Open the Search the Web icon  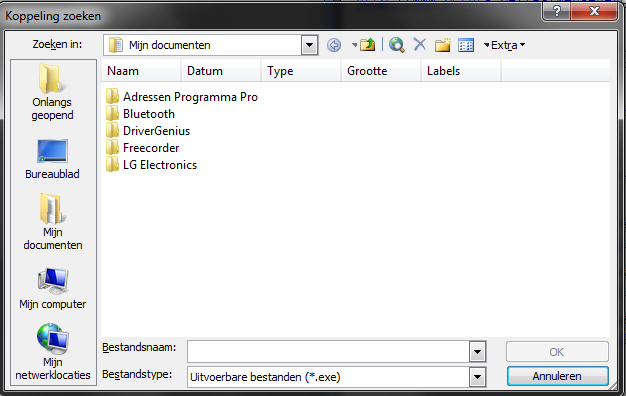pyautogui.click(x=396, y=45)
